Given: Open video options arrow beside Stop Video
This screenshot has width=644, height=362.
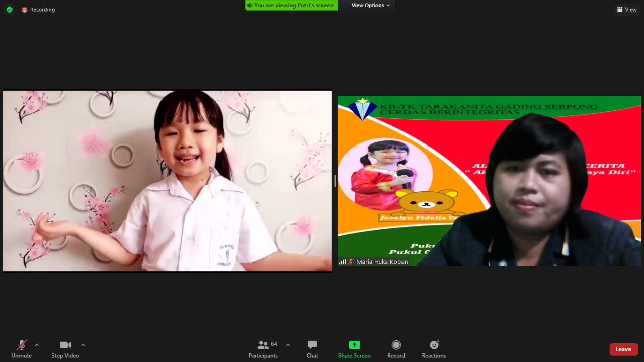Looking at the screenshot, I should coord(83,345).
